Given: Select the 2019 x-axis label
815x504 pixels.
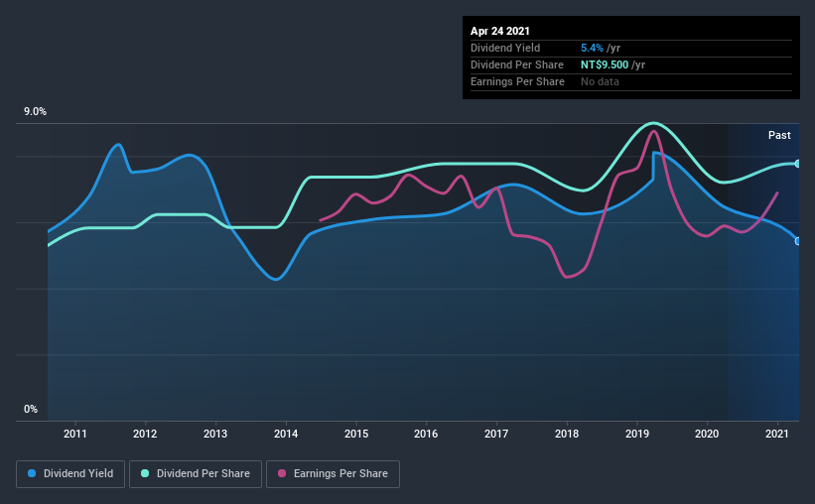Looking at the screenshot, I should coord(636,434).
